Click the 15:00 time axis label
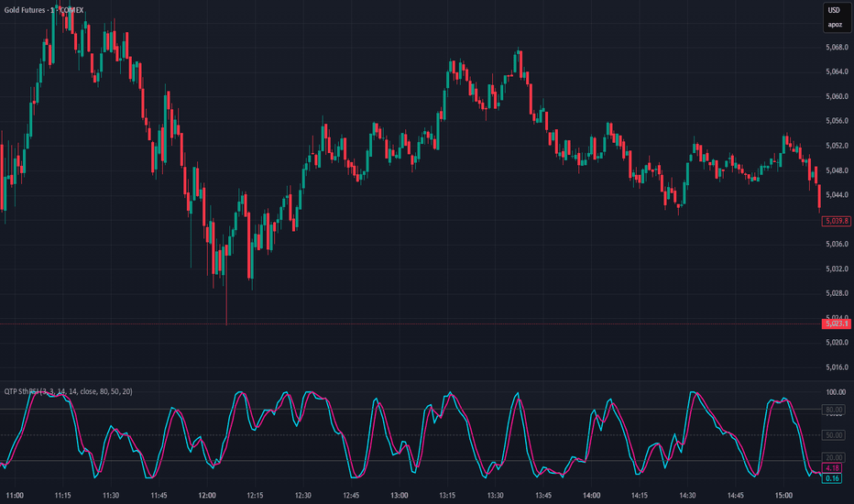This screenshot has height=504, width=854. (783, 495)
